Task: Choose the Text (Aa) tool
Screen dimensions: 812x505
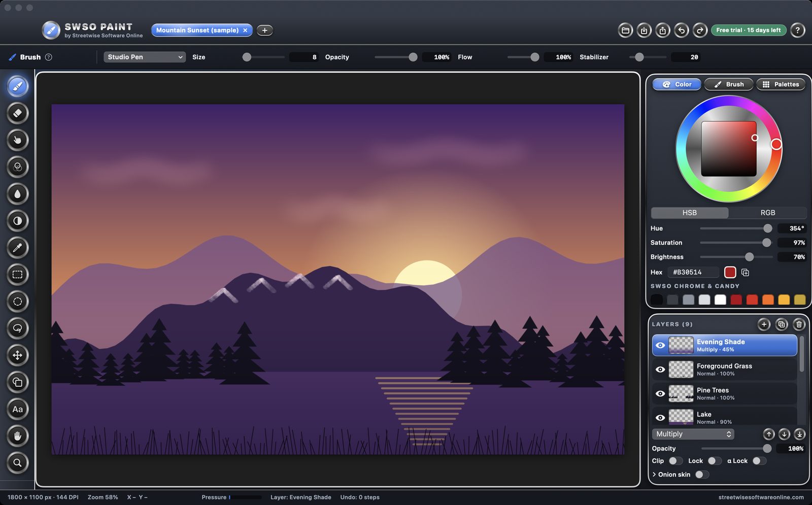Action: pyautogui.click(x=17, y=409)
